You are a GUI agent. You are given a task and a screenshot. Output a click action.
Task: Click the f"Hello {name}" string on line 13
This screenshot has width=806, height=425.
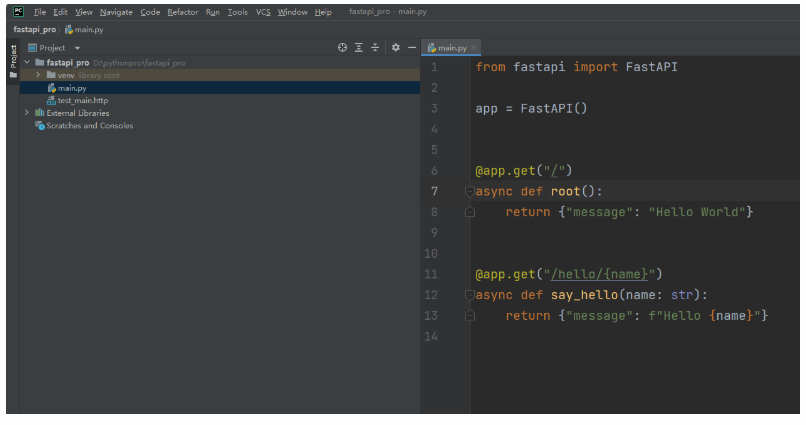(x=704, y=316)
